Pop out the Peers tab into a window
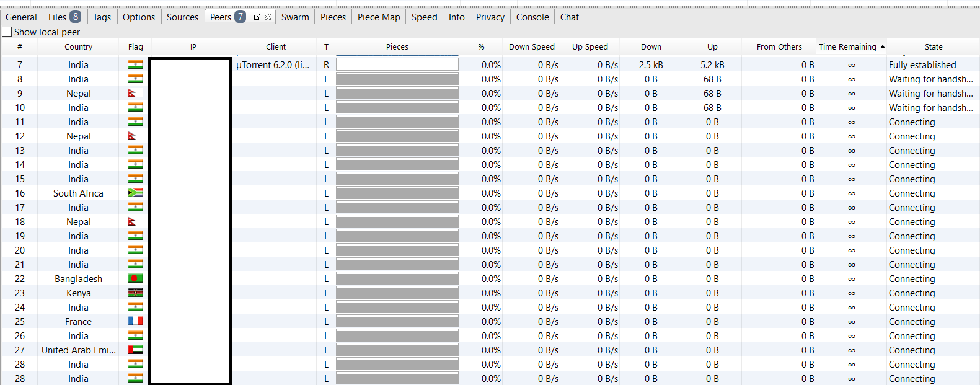Image resolution: width=980 pixels, height=385 pixels. (x=257, y=17)
